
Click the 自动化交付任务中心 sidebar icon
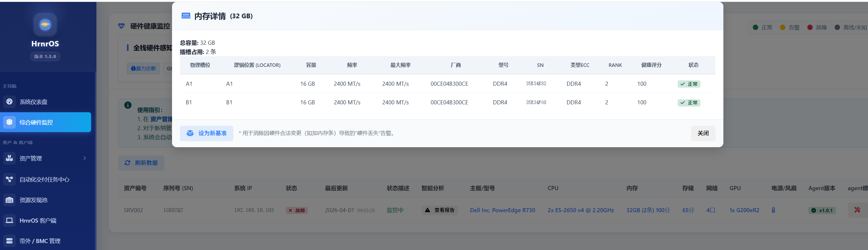[x=9, y=179]
